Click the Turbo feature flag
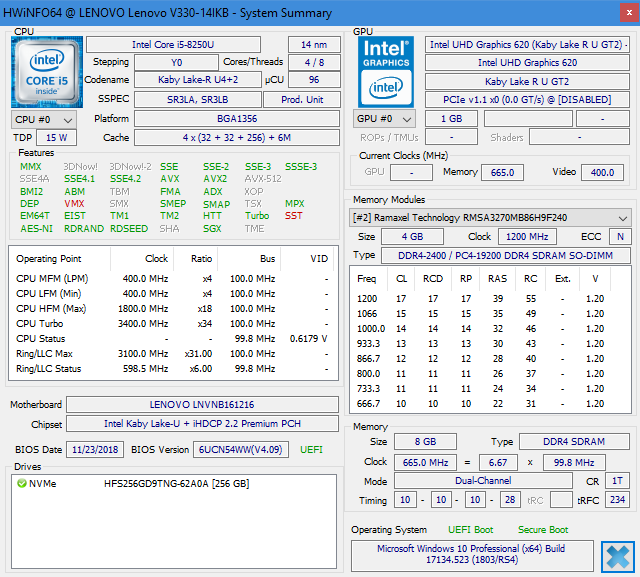Image resolution: width=640 pixels, height=577 pixels. coord(257,215)
